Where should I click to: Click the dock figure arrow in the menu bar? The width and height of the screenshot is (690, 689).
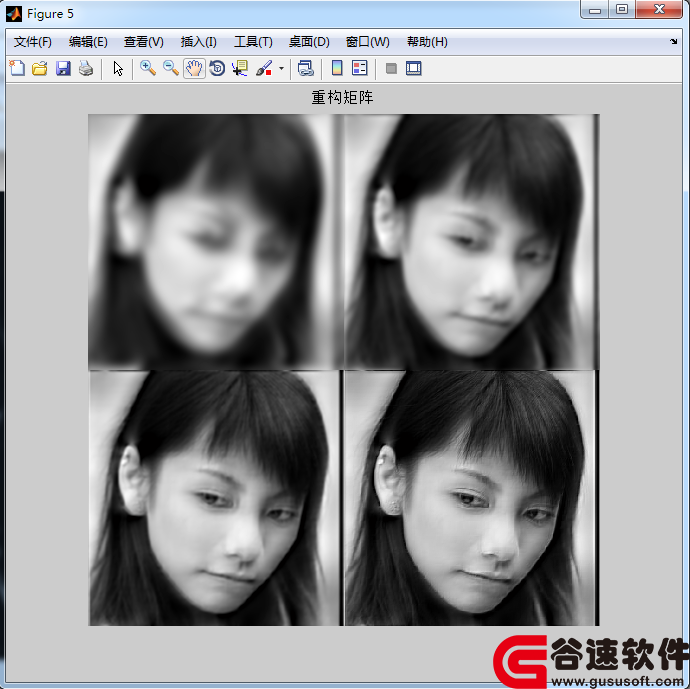pos(674,42)
